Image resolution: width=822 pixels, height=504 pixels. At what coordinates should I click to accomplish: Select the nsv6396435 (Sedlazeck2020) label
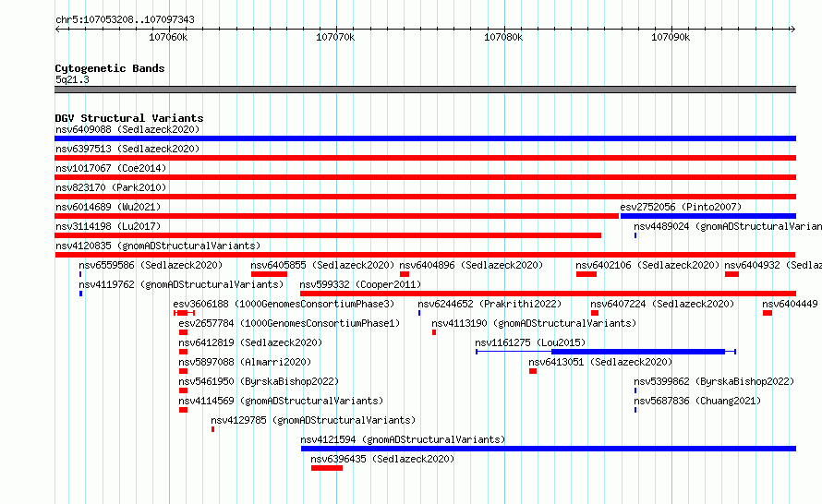(x=382, y=459)
